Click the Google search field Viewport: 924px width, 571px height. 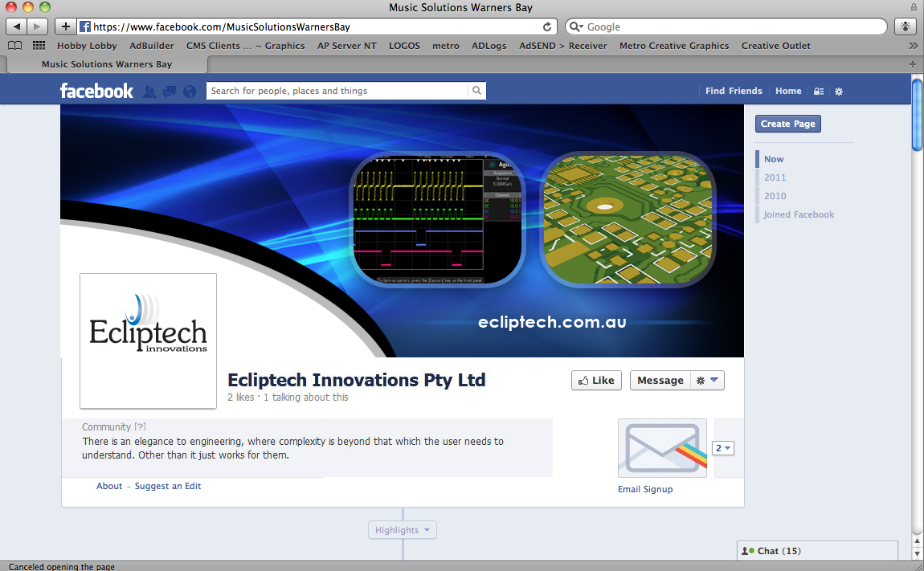click(x=726, y=27)
